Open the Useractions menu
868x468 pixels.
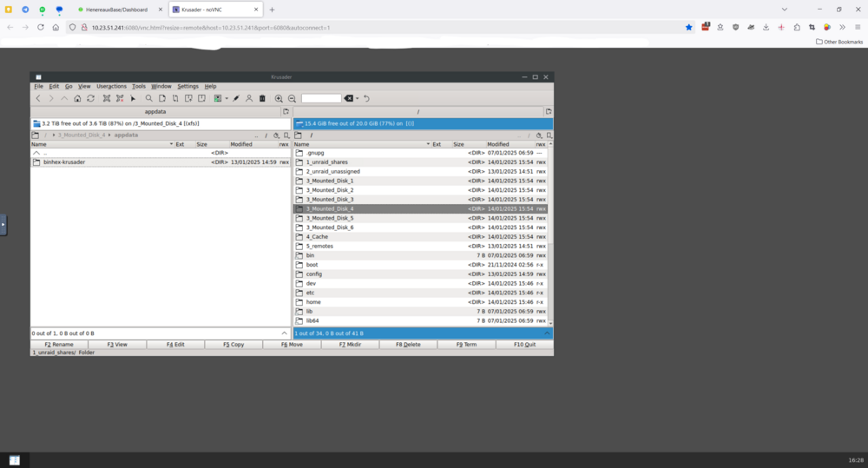pos(111,87)
